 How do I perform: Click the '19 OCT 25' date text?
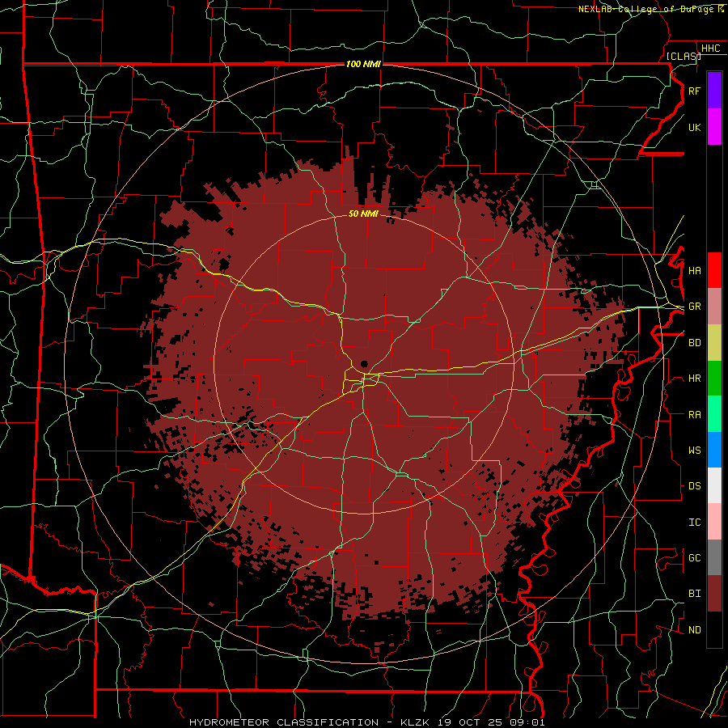click(471, 722)
